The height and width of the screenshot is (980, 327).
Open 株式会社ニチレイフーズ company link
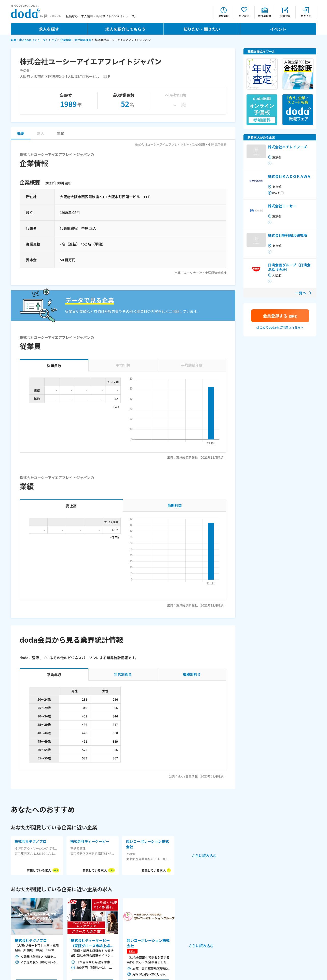pos(287,147)
